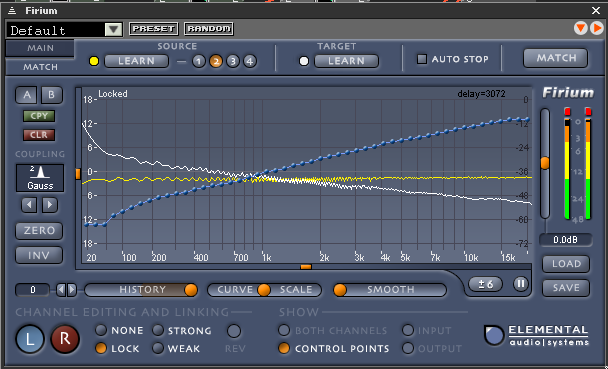
Task: Toggle the INPUT show option
Action: click(408, 331)
